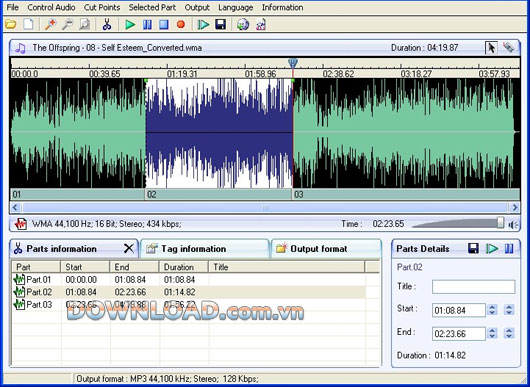Viewport: 530px width, 387px height.
Task: Adjust the volume slider handle
Action: [x=500, y=223]
